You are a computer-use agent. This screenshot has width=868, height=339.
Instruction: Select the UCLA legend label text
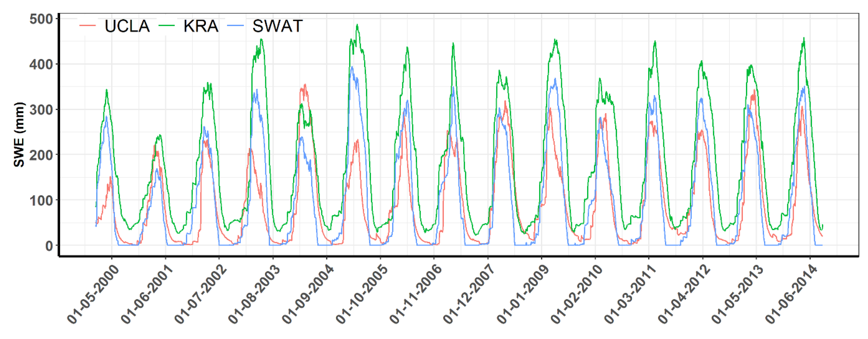pos(127,26)
